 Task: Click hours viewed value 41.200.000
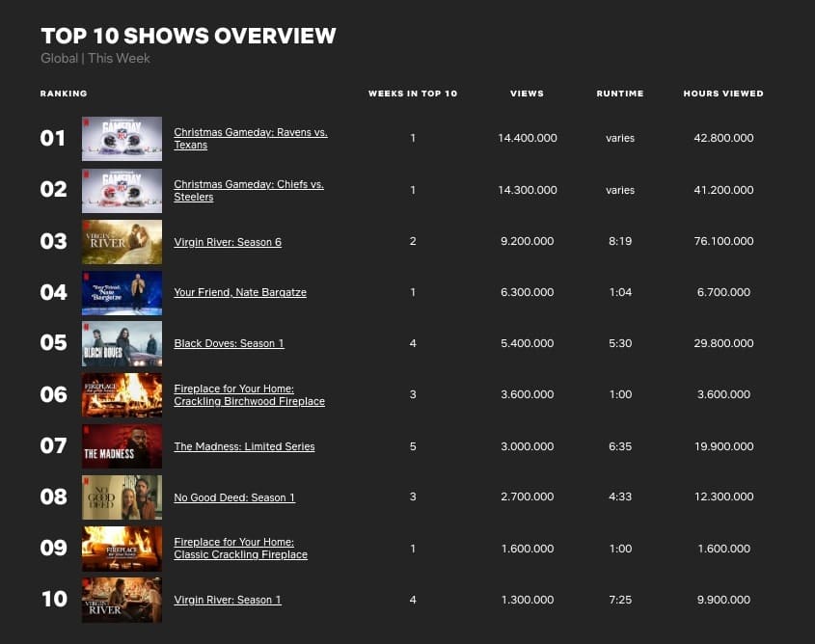(x=723, y=190)
